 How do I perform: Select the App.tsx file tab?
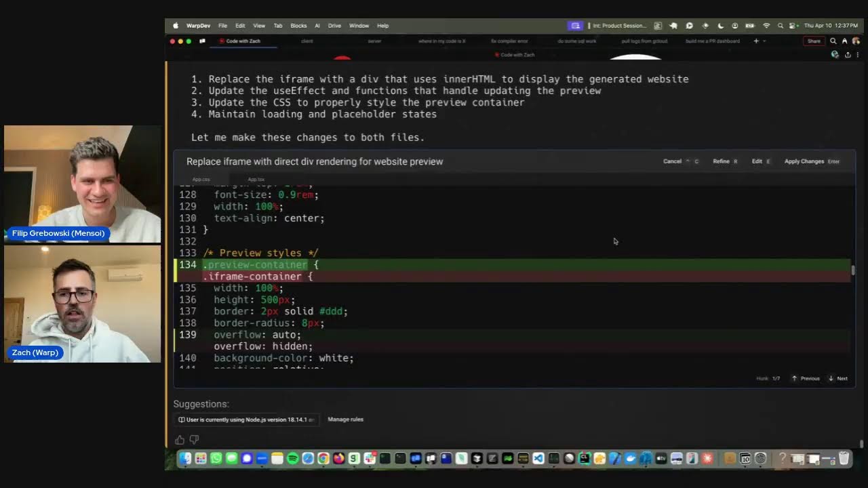(x=256, y=180)
